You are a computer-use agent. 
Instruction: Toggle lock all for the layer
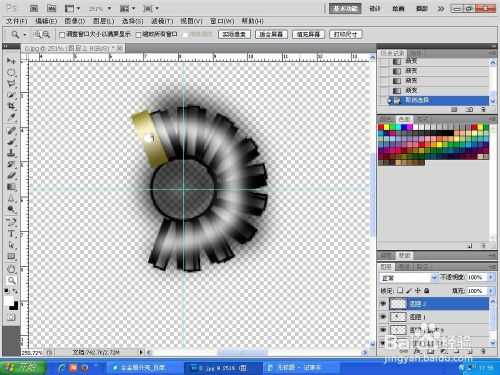[x=426, y=291]
